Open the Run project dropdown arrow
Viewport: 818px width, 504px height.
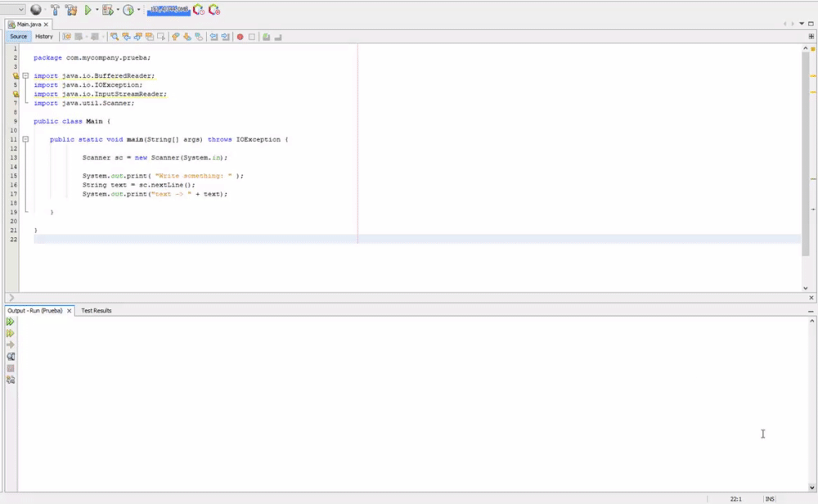click(97, 9)
